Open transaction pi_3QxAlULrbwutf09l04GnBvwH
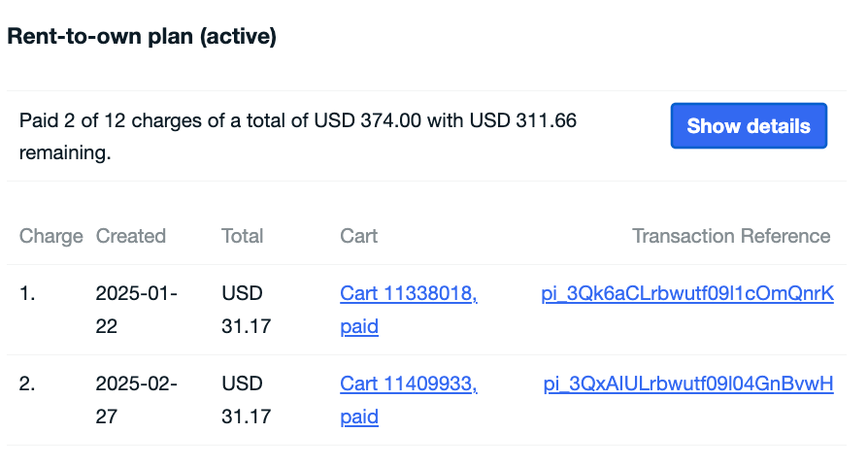Screen dimensions: 868x466 point(688,384)
